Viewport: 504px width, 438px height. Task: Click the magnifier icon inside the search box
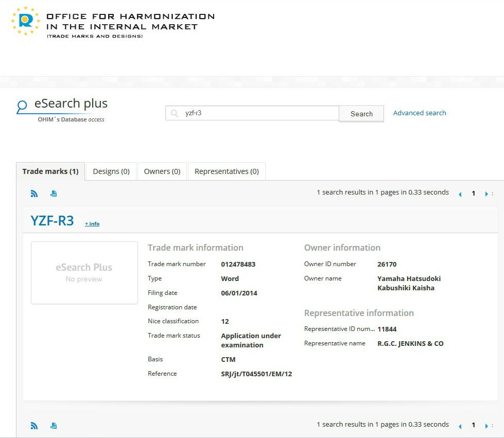[175, 113]
